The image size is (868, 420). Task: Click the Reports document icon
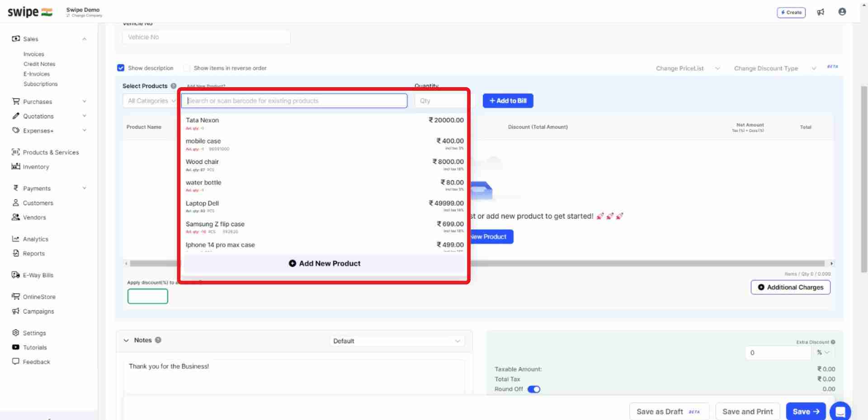[16, 253]
